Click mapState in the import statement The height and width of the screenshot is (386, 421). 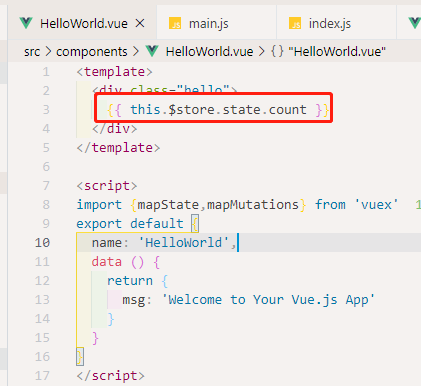[168, 205]
